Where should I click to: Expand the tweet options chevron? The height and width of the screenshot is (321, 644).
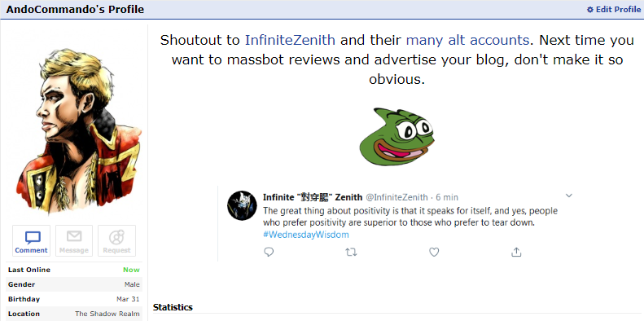(569, 196)
